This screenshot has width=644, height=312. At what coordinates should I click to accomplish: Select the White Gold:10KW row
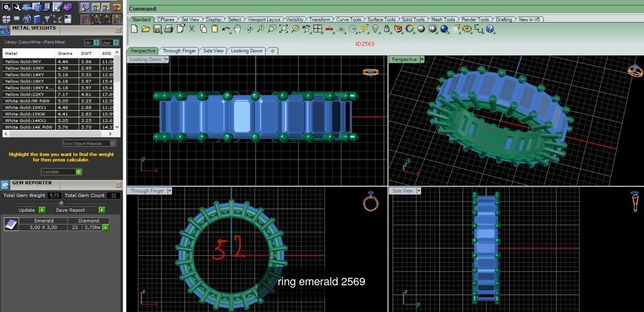(x=59, y=114)
